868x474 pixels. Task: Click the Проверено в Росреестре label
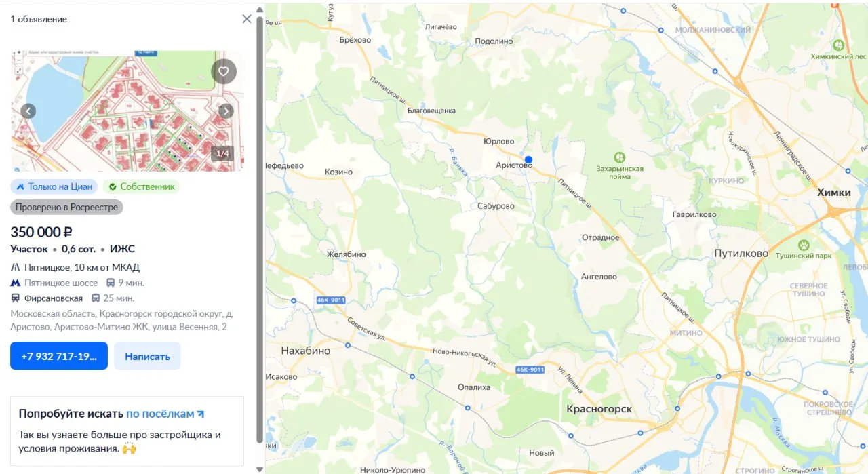pos(66,207)
